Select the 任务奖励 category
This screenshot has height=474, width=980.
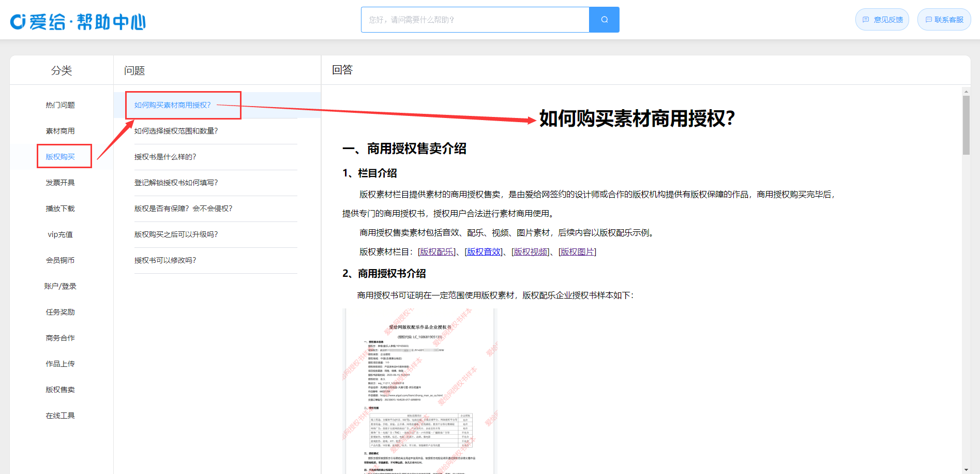tap(61, 312)
